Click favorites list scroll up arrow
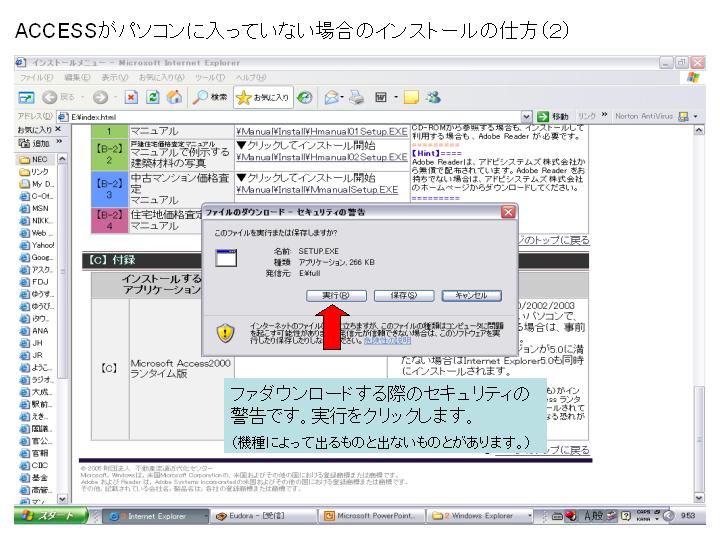The width and height of the screenshot is (720, 540). pyautogui.click(x=62, y=159)
